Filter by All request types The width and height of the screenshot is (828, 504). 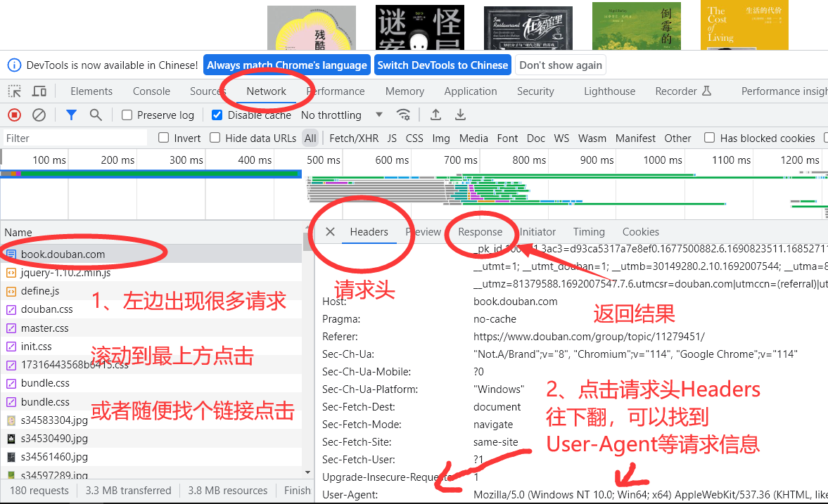[x=310, y=138]
